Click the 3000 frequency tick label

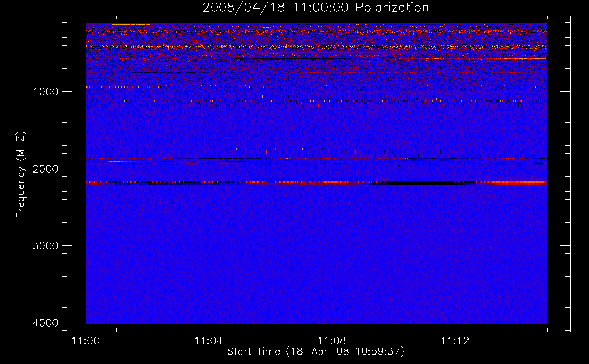pyautogui.click(x=46, y=246)
